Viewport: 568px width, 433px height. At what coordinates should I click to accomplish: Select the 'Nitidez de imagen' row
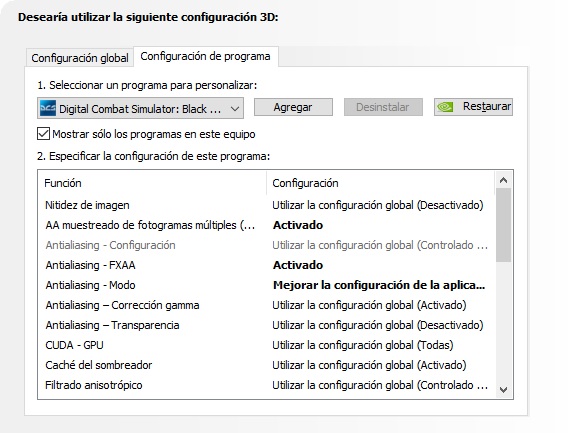pyautogui.click(x=266, y=205)
